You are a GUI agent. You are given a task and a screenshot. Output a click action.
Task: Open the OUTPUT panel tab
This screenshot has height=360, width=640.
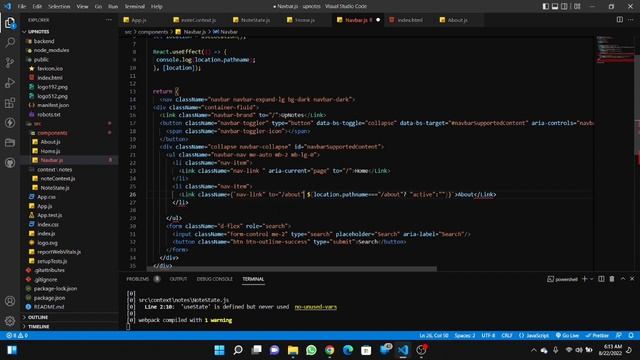point(178,279)
